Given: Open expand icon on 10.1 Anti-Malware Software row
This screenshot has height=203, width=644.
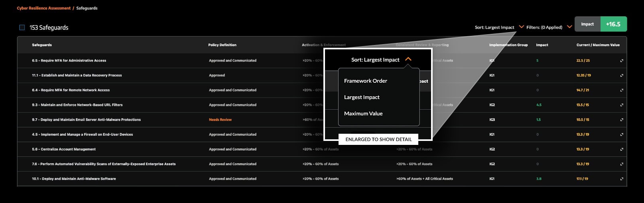Looking at the screenshot, I should [622, 179].
